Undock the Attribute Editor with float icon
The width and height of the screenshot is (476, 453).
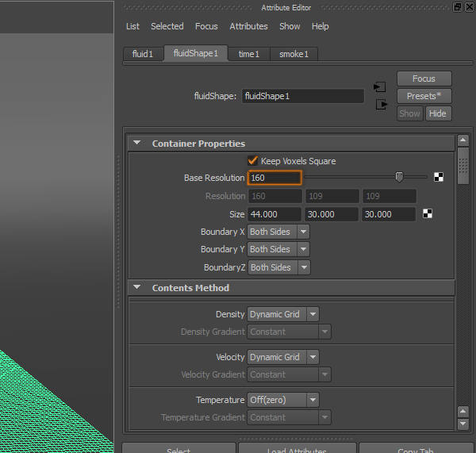point(458,7)
